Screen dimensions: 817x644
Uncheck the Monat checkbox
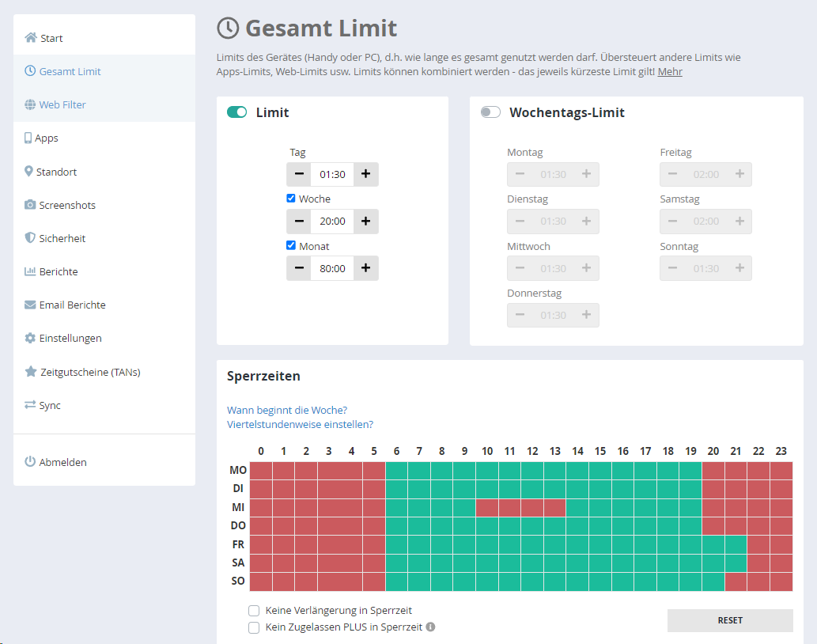pyautogui.click(x=291, y=245)
